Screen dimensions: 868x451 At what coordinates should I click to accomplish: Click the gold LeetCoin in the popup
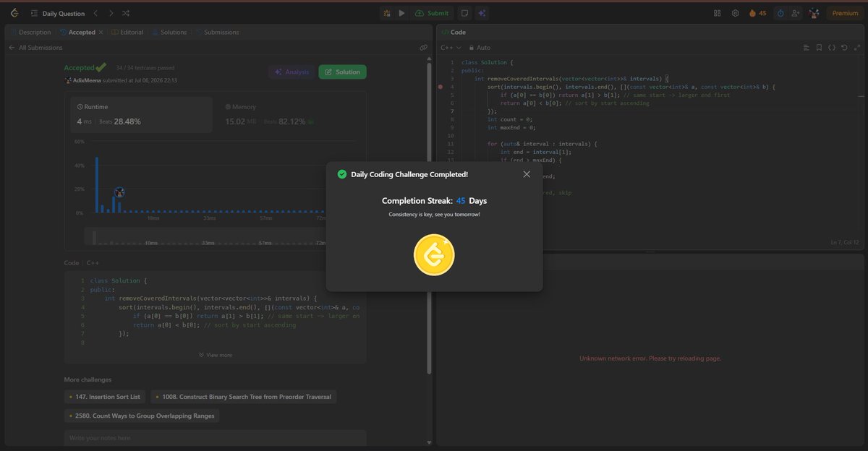[x=434, y=255]
